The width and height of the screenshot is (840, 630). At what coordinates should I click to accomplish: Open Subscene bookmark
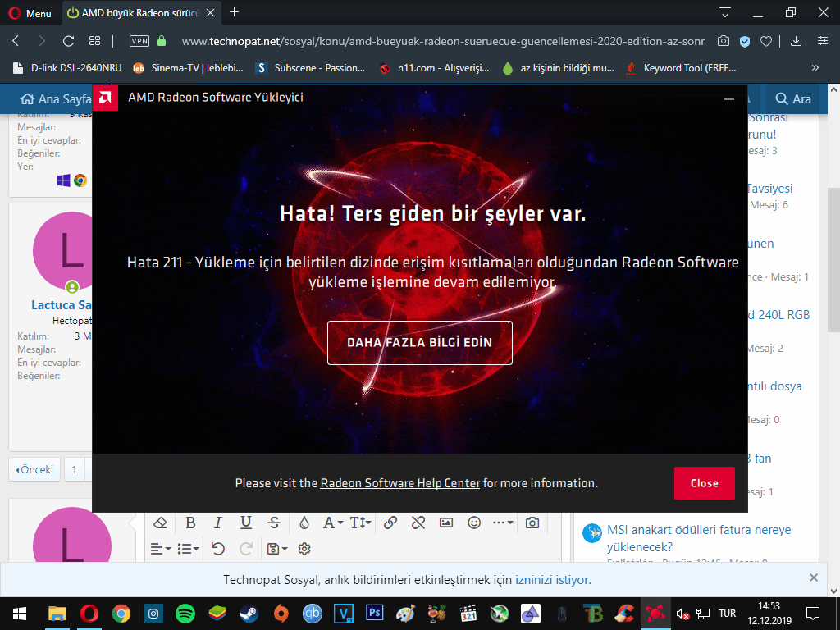click(x=311, y=68)
